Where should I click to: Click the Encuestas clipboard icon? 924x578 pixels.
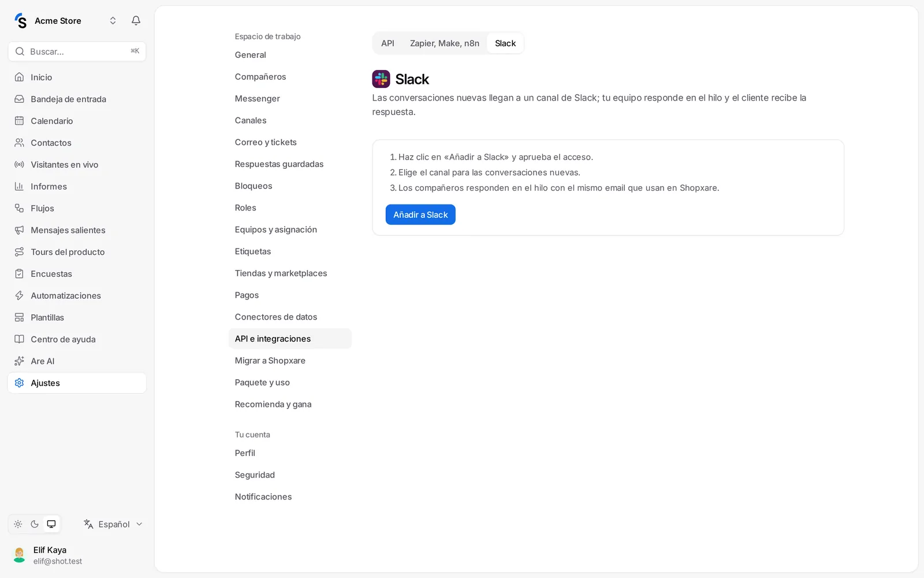(19, 274)
